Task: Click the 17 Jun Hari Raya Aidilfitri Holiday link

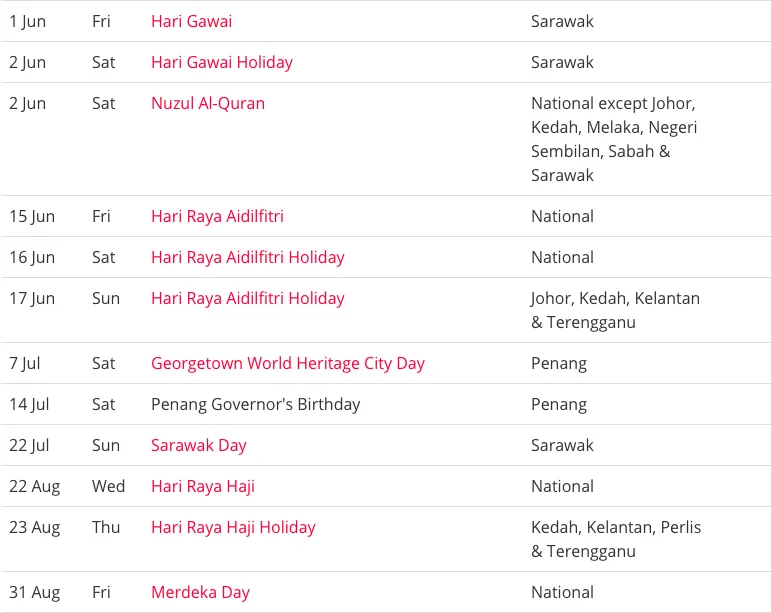Action: pyautogui.click(x=247, y=298)
